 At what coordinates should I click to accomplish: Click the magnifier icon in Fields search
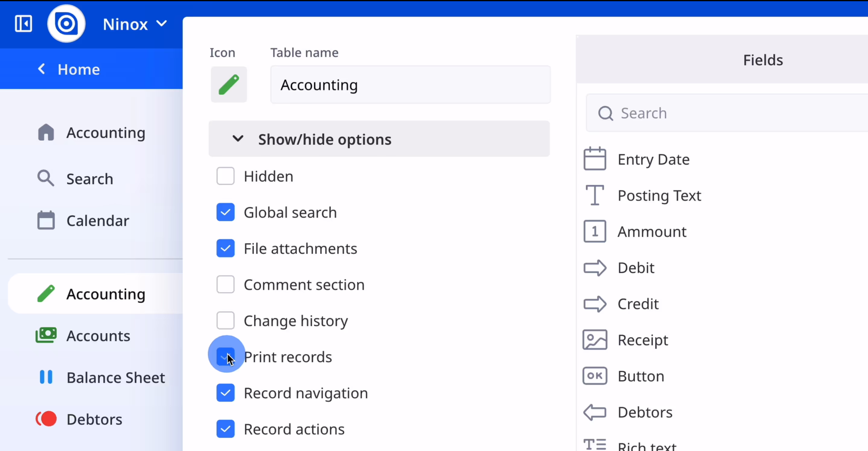pyautogui.click(x=605, y=113)
